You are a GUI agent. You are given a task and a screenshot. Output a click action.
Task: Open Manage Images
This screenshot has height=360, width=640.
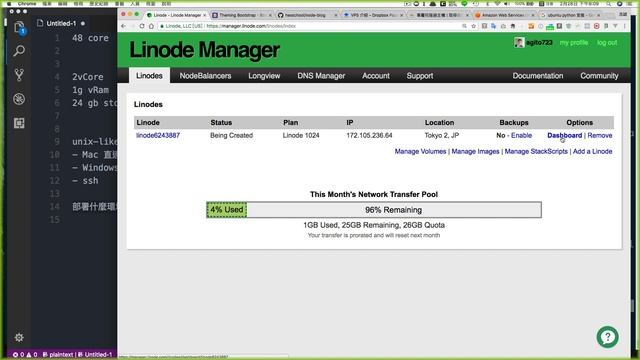click(475, 151)
